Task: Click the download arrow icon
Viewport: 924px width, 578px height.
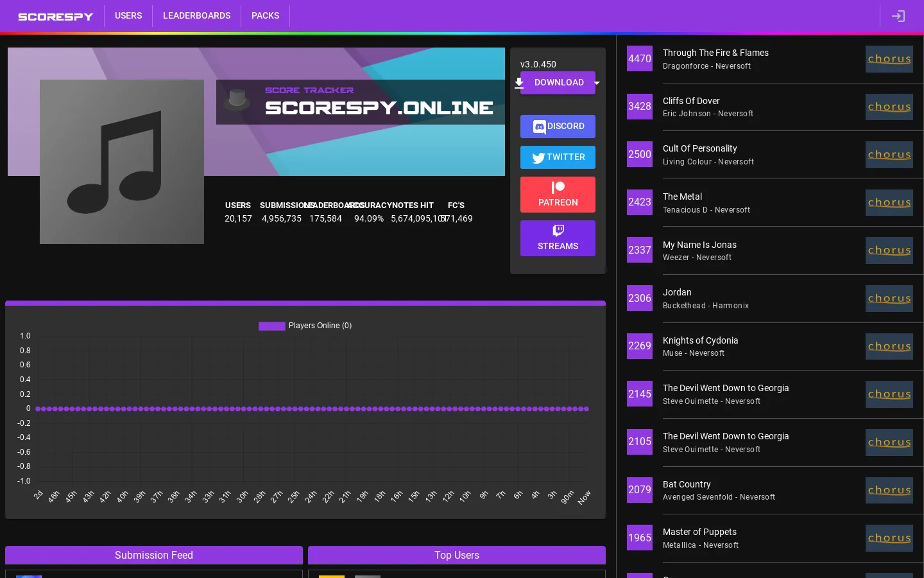Action: [x=518, y=83]
